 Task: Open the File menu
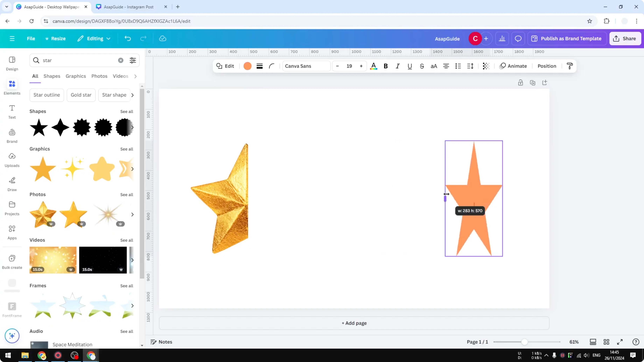point(31,38)
